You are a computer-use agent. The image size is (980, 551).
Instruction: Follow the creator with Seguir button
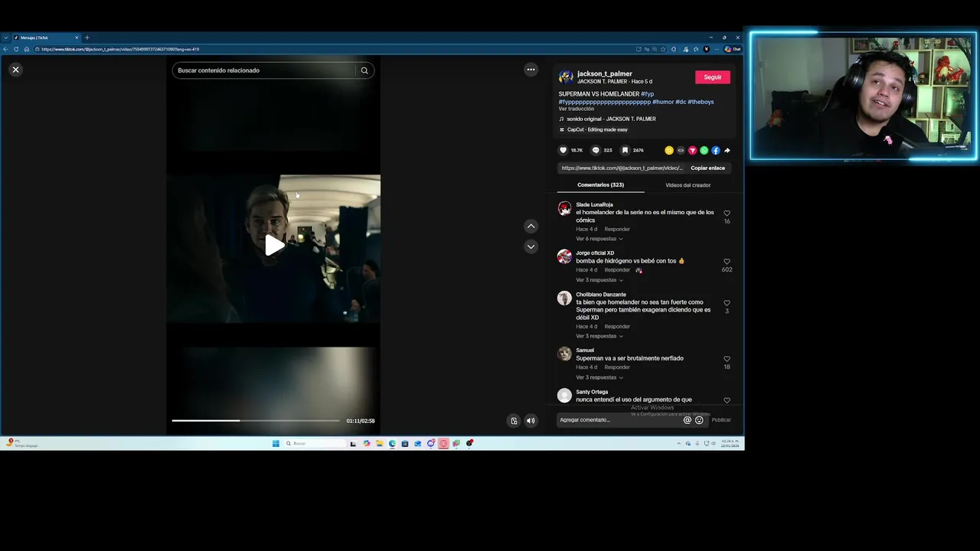[x=713, y=77]
